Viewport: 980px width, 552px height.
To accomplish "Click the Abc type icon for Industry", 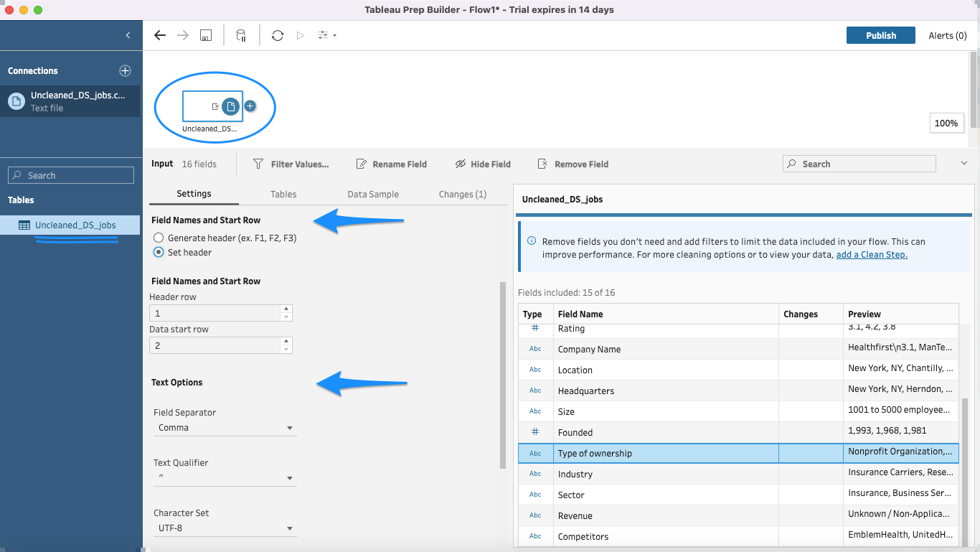I will point(535,474).
